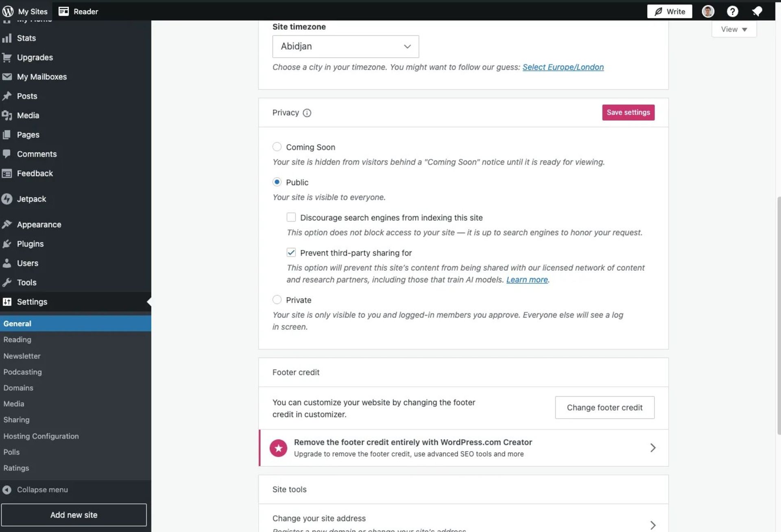The height and width of the screenshot is (532, 781).
Task: Click the Jetpack icon in sidebar
Action: click(7, 199)
